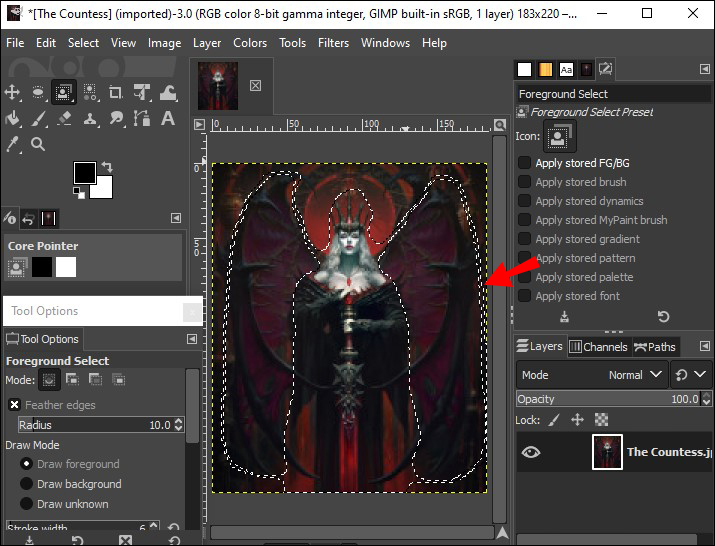This screenshot has width=715, height=546.
Task: Switch to the Channels tab
Action: click(598, 347)
